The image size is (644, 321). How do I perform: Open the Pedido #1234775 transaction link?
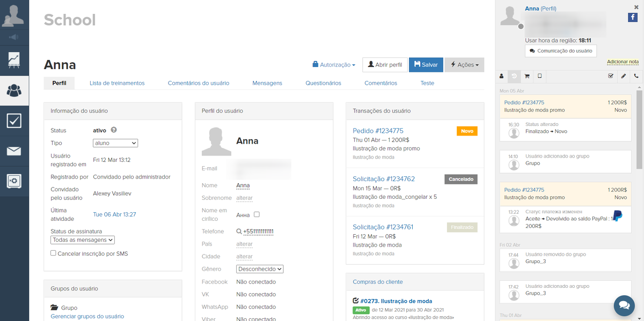point(378,131)
